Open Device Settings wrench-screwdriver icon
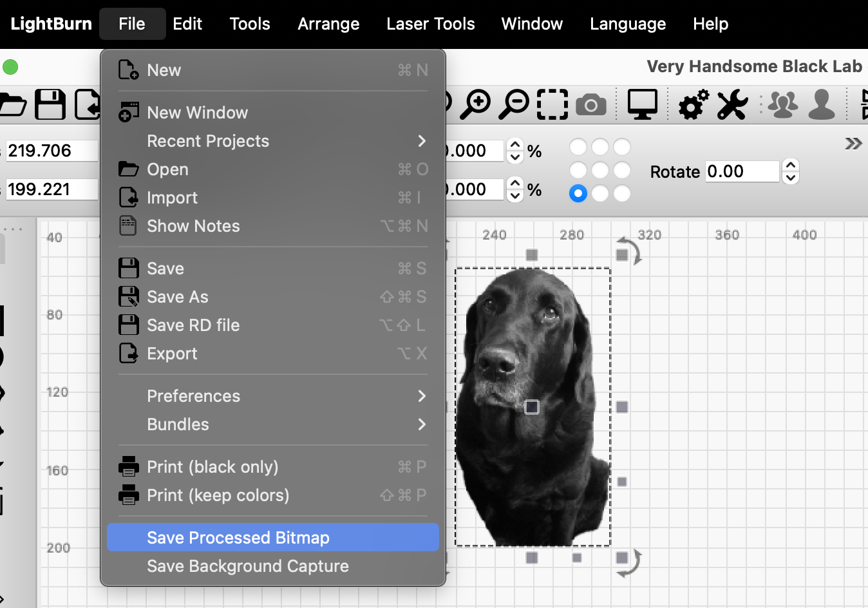This screenshot has width=868, height=608. pyautogui.click(x=732, y=104)
